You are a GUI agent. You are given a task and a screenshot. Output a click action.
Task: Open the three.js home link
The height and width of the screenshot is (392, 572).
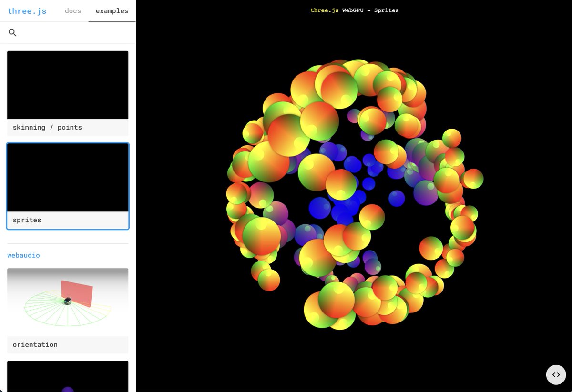[27, 11]
